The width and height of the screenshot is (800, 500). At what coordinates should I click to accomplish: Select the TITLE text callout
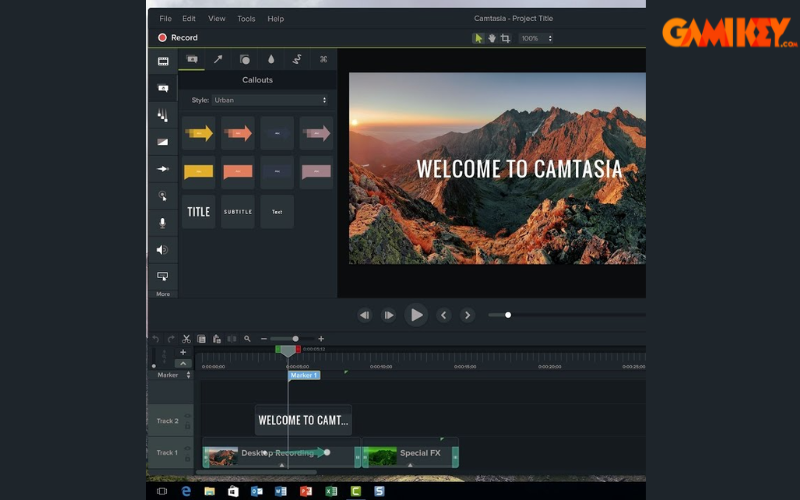198,212
